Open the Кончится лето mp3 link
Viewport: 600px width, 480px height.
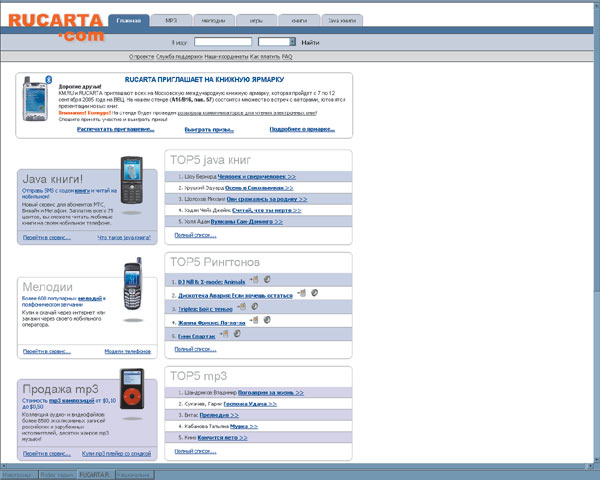point(222,438)
